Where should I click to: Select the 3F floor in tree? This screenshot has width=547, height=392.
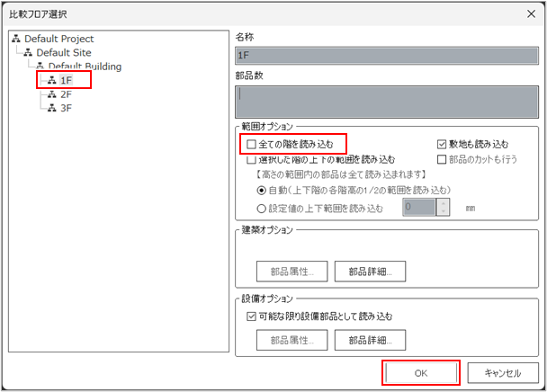point(66,107)
